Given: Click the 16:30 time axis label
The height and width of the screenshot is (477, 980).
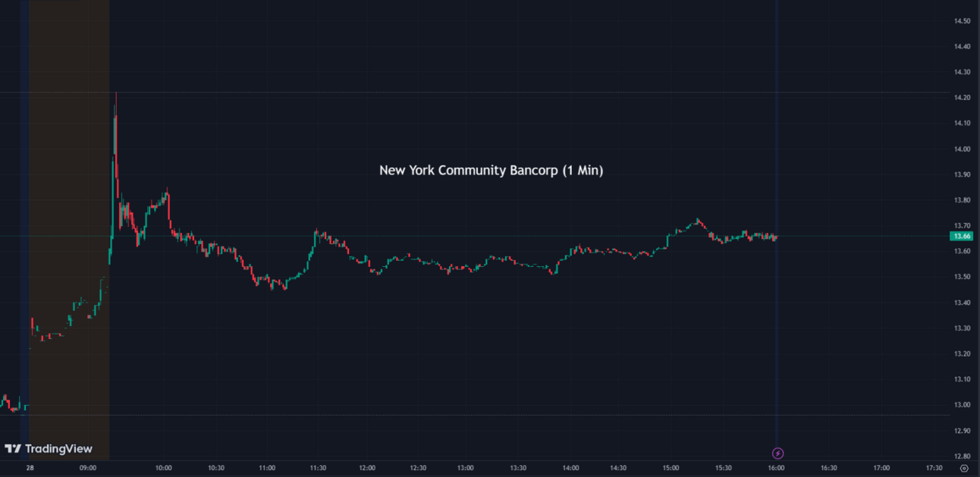Looking at the screenshot, I should (x=828, y=468).
